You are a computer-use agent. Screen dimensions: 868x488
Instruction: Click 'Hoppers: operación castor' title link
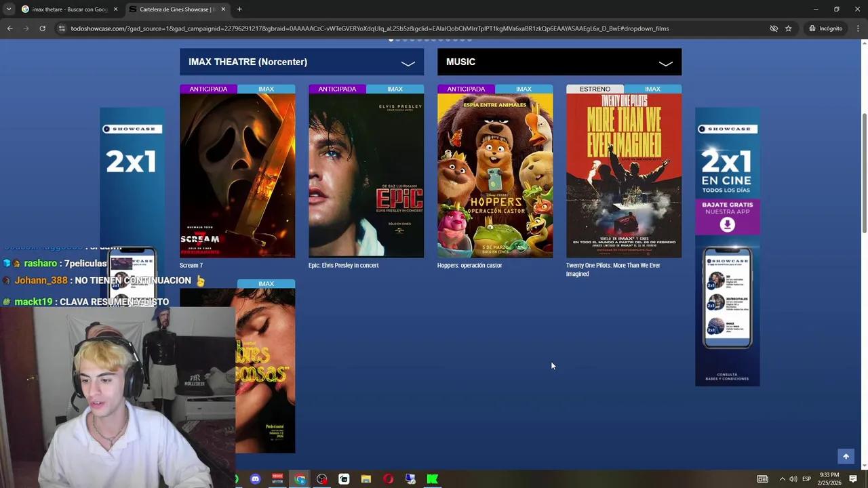pos(469,265)
